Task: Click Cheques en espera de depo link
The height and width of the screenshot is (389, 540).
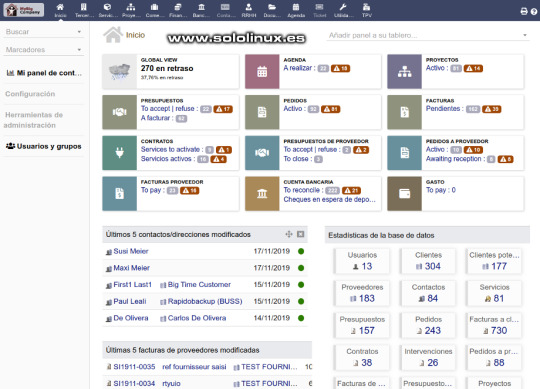Action: 330,199
